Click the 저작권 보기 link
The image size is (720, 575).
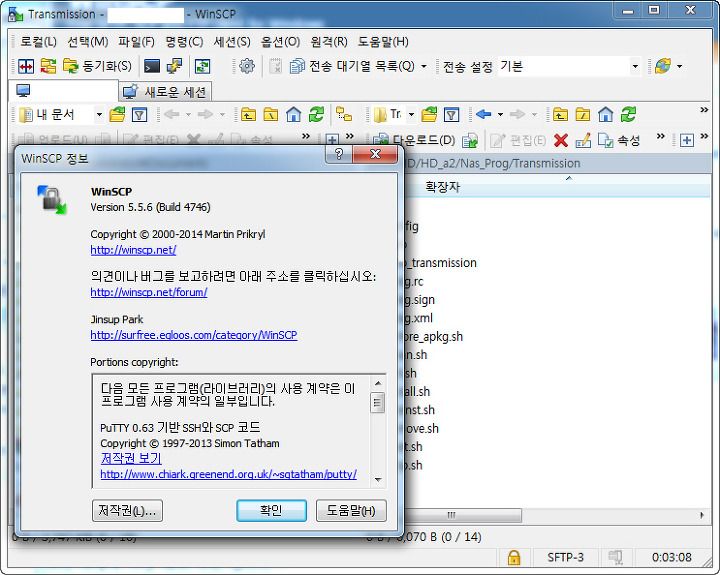[x=131, y=458]
